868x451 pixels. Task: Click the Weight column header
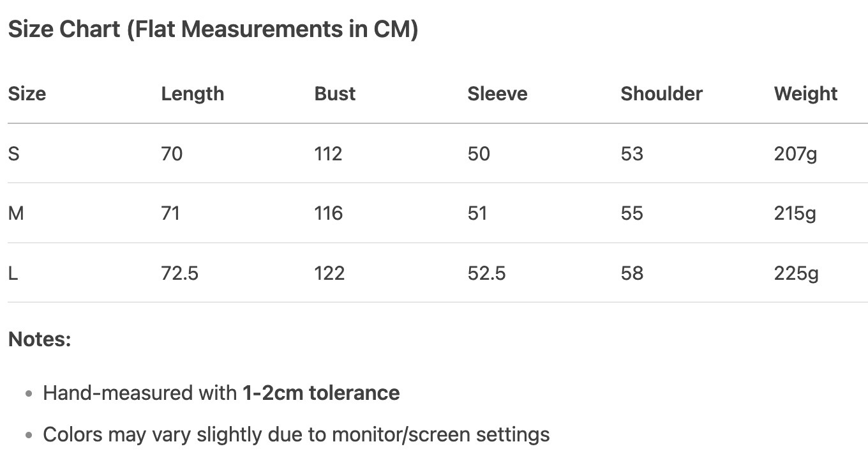[x=805, y=94]
